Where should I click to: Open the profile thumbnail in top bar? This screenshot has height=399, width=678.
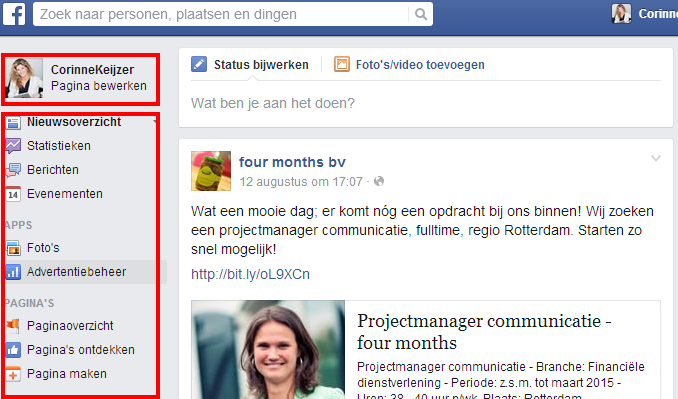pyautogui.click(x=621, y=14)
